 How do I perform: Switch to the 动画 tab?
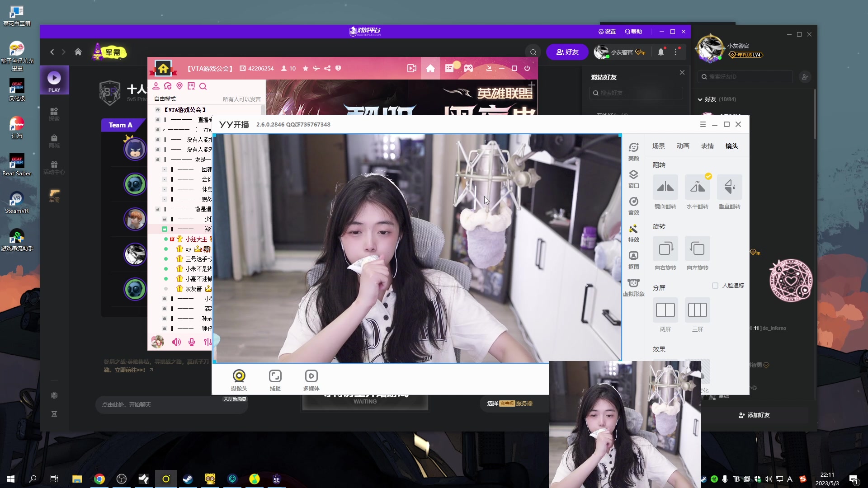[683, 146]
